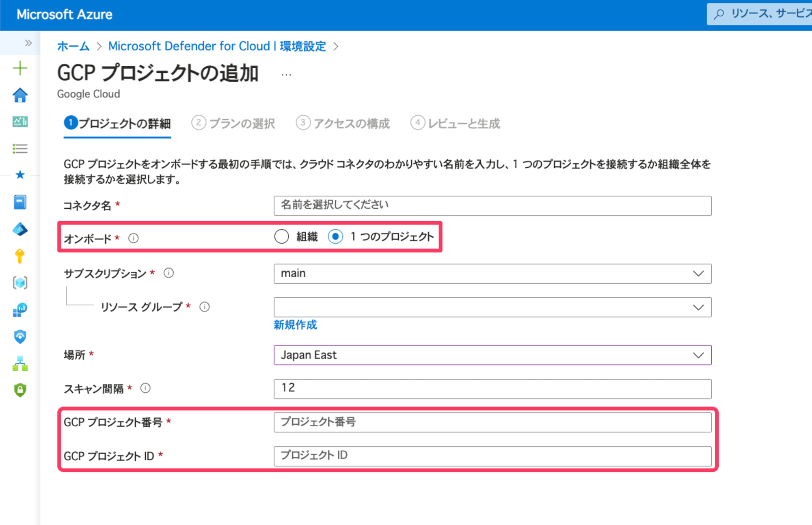This screenshot has width=812, height=525.
Task: Click the info icon next to オンボード
Action: click(134, 238)
